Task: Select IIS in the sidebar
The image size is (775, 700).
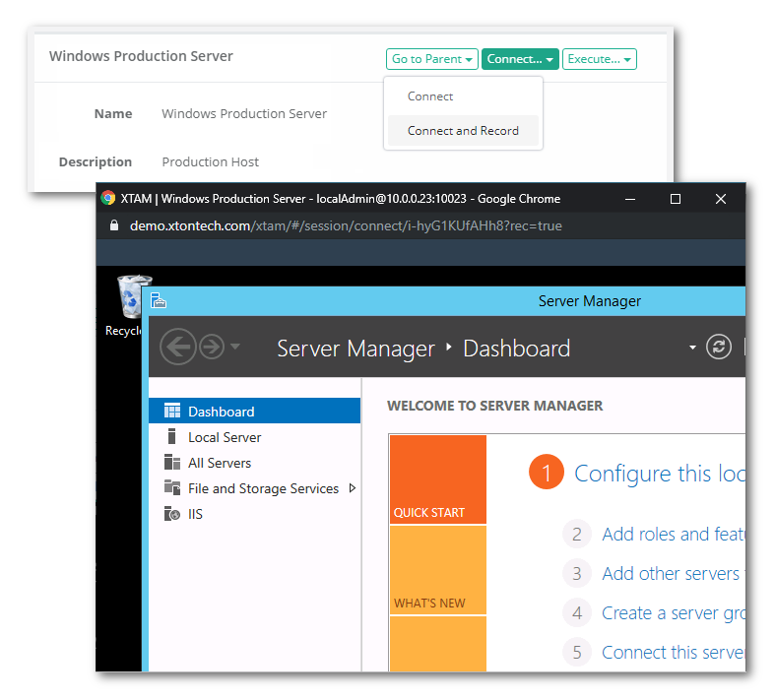Action: pyautogui.click(x=195, y=514)
